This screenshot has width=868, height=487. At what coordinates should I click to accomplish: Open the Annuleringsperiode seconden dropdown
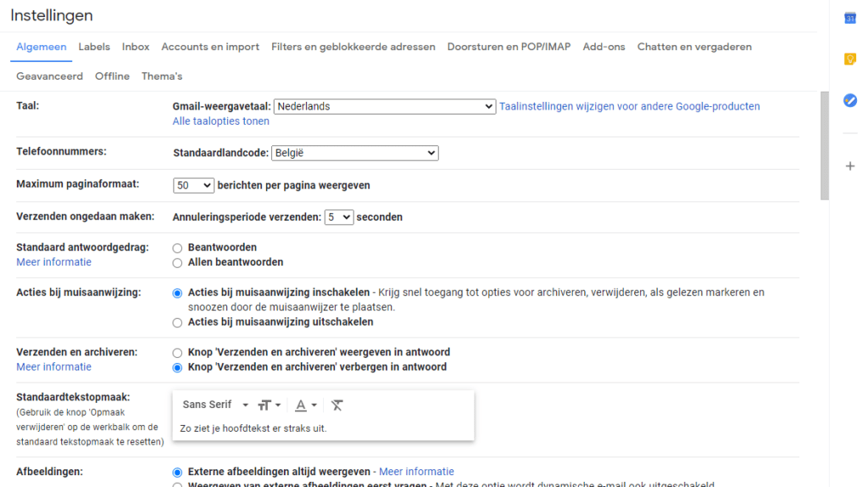point(339,217)
